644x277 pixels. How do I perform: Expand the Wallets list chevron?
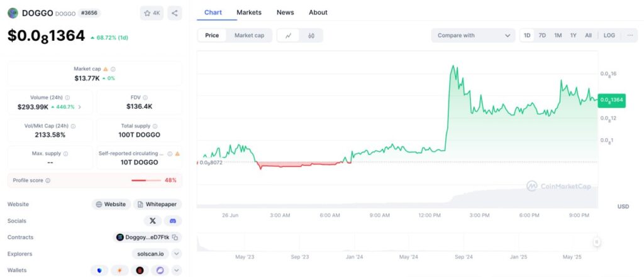point(177,271)
